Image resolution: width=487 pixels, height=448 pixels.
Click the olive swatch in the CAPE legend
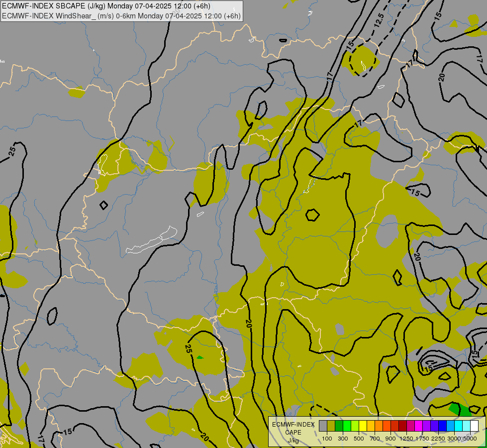[331, 426]
